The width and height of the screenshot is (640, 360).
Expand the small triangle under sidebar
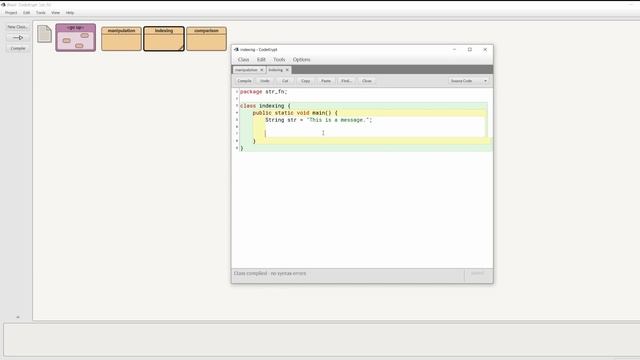coord(18,317)
